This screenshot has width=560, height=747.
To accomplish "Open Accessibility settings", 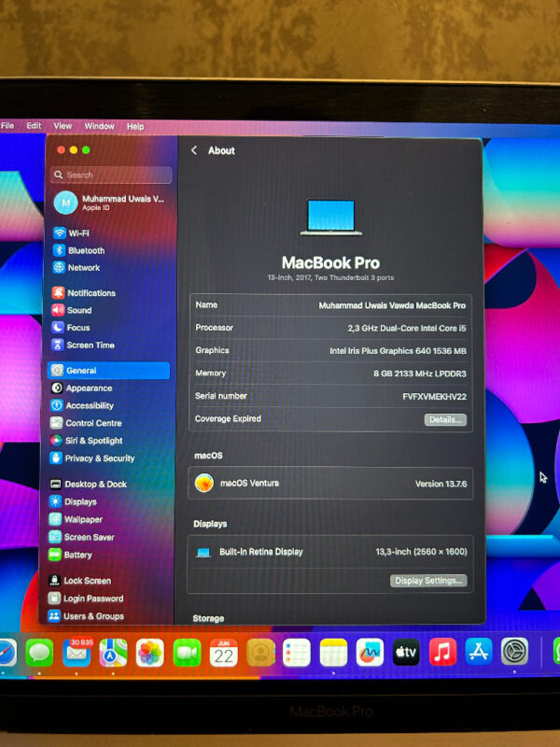I will [x=82, y=405].
